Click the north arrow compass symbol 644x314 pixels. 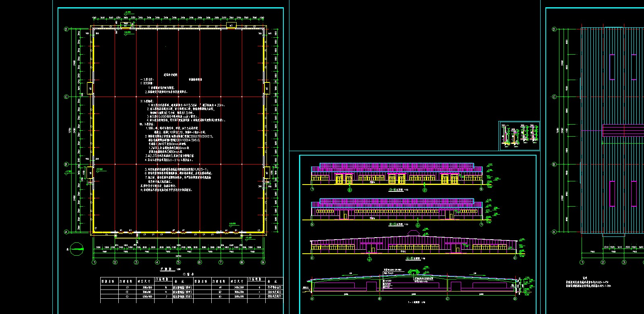click(77, 249)
